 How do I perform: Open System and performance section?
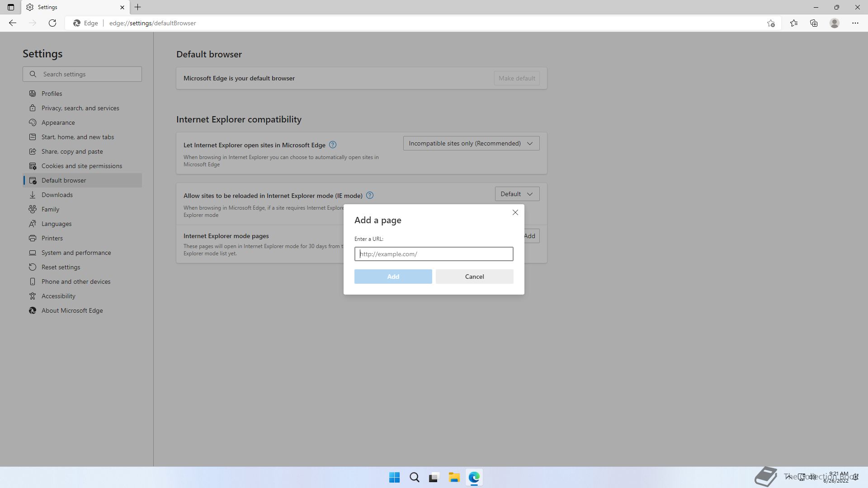tap(82, 253)
